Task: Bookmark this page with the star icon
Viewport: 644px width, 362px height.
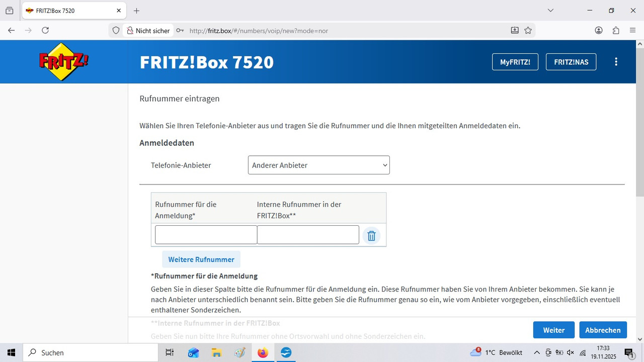Action: point(528,30)
